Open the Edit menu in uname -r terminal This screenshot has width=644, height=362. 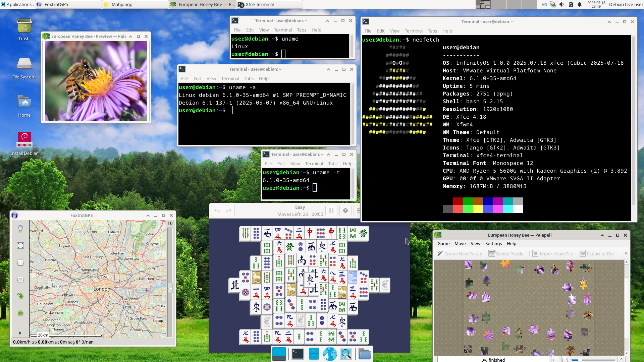point(281,164)
